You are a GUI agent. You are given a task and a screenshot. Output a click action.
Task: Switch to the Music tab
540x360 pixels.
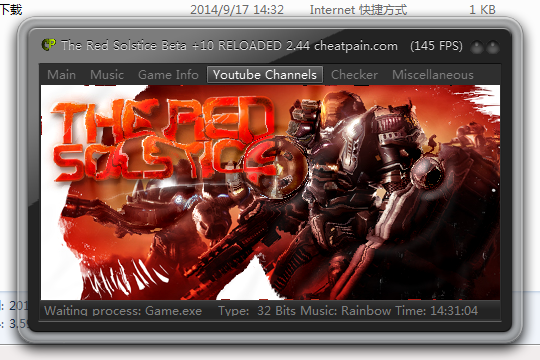pyautogui.click(x=107, y=75)
